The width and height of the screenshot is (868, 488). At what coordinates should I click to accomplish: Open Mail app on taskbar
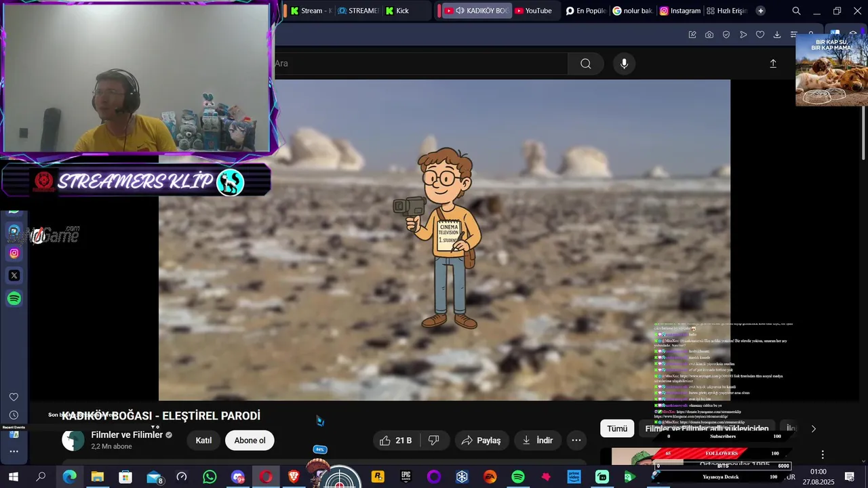coord(154,477)
